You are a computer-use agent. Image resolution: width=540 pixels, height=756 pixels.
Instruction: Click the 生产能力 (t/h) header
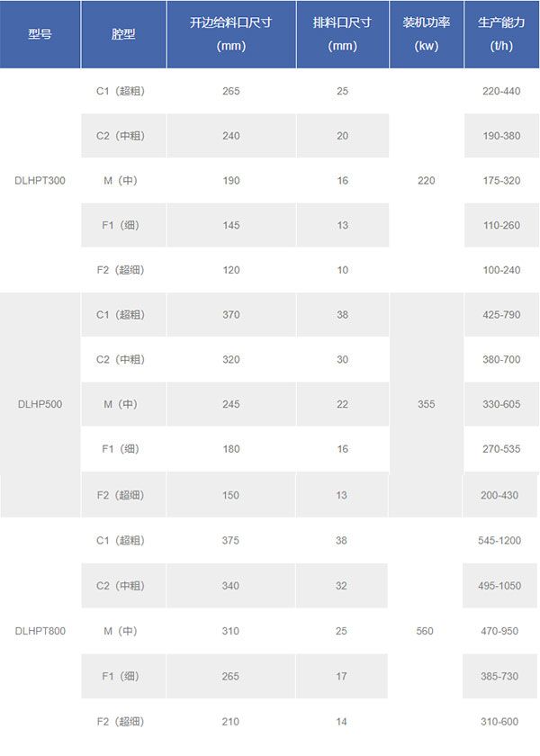501,34
